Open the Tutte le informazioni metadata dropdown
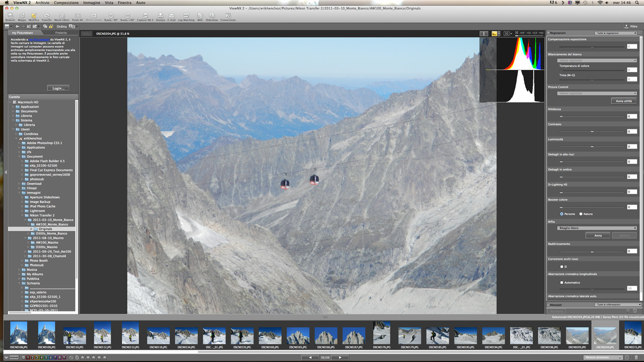The image size is (644, 362). pos(618,305)
